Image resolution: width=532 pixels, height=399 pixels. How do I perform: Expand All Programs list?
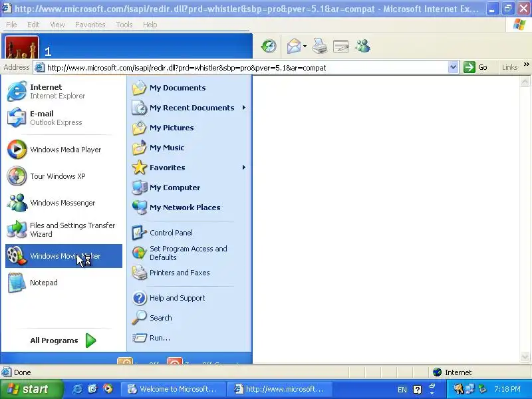(x=63, y=340)
